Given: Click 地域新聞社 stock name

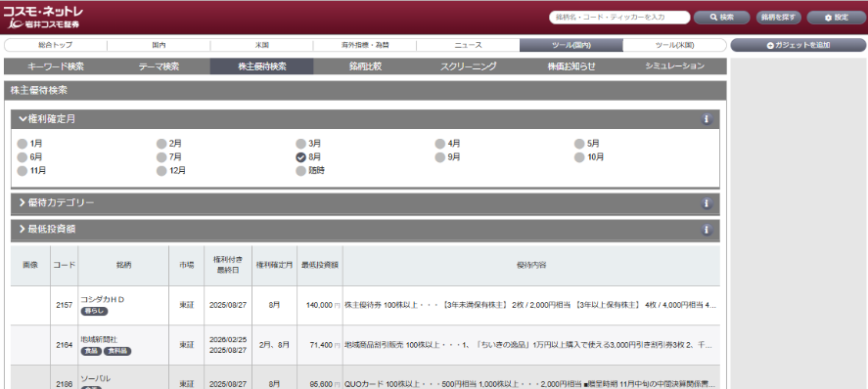Looking at the screenshot, I should point(99,339).
